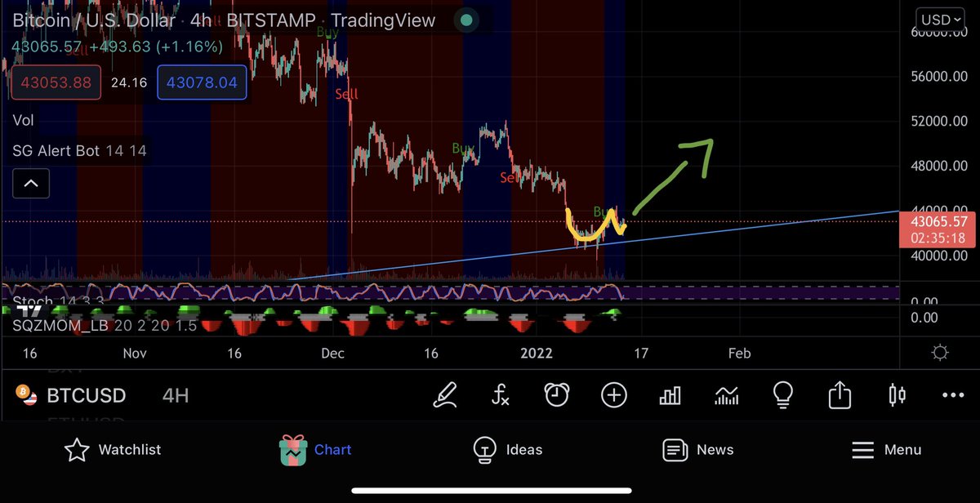Select the Vol indicator label
This screenshot has width=980, height=503.
click(x=24, y=121)
